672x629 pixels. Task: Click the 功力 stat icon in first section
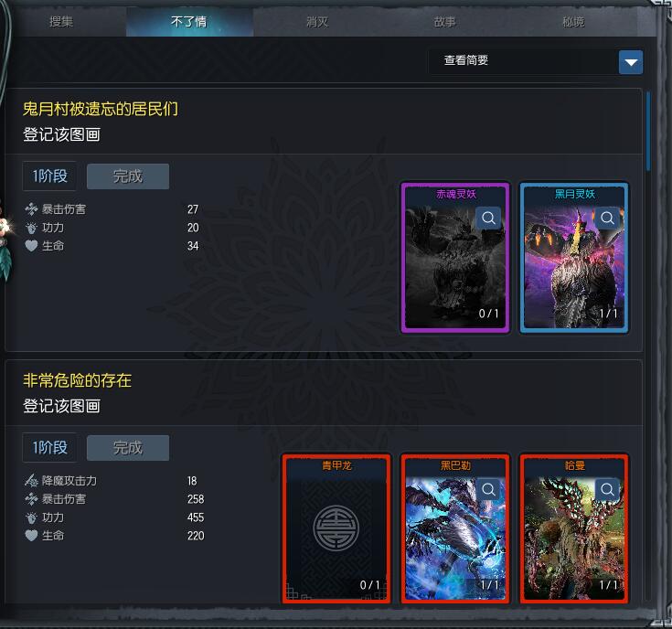31,228
